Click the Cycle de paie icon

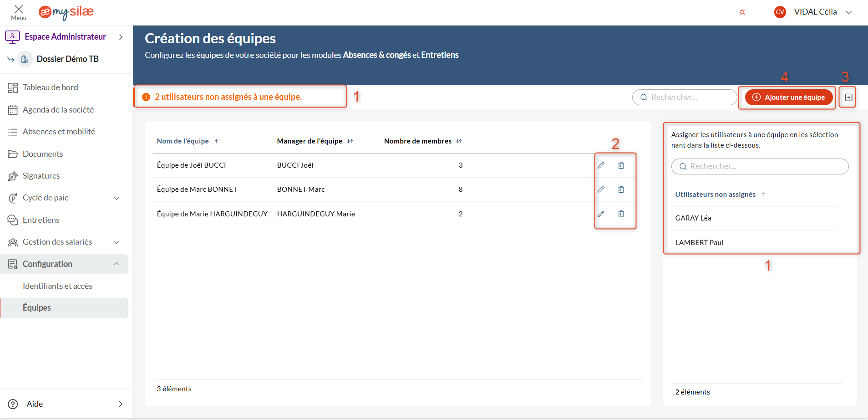tap(13, 198)
